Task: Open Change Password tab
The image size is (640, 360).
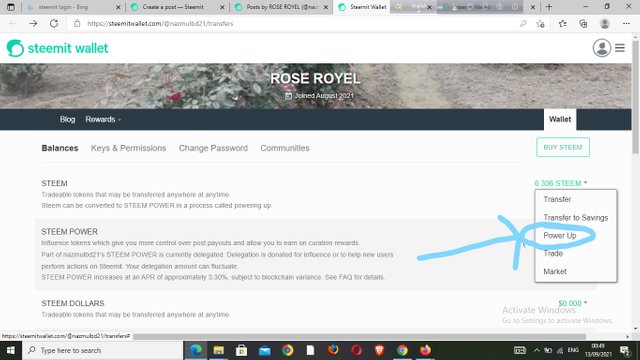Action: click(x=213, y=148)
